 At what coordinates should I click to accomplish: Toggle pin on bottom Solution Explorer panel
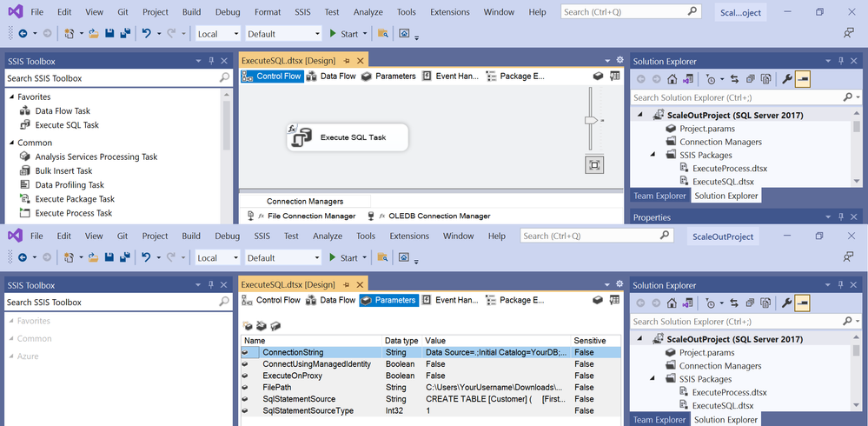841,285
